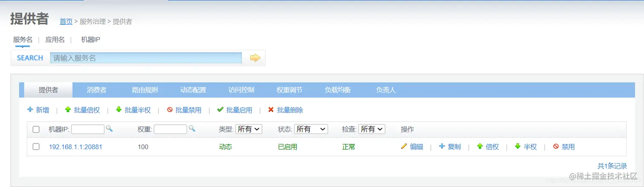Go to the 访问控制 tab
Image resolution: width=644 pixels, height=187 pixels.
241,90
